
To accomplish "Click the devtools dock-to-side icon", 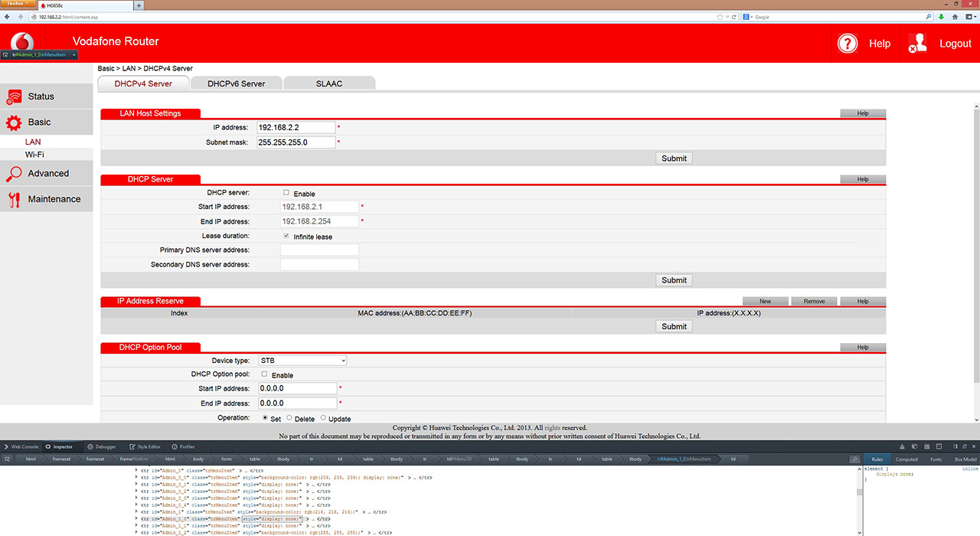I will pyautogui.click(x=955, y=446).
